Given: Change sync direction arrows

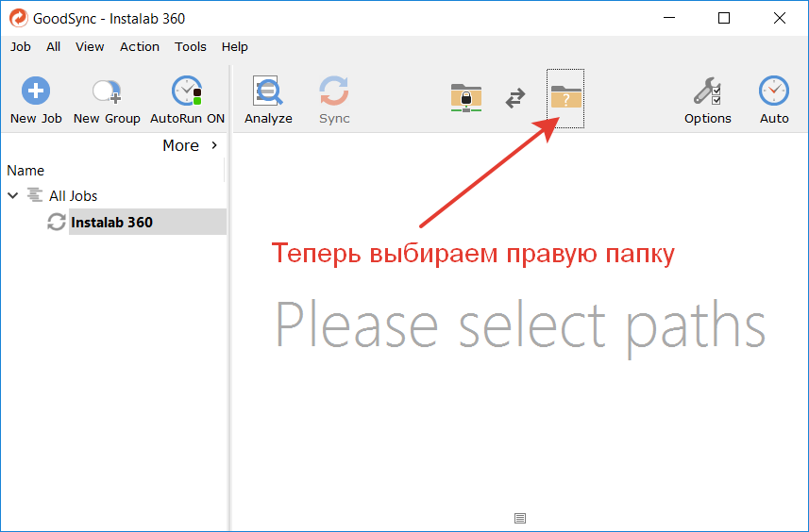Looking at the screenshot, I should [x=514, y=97].
